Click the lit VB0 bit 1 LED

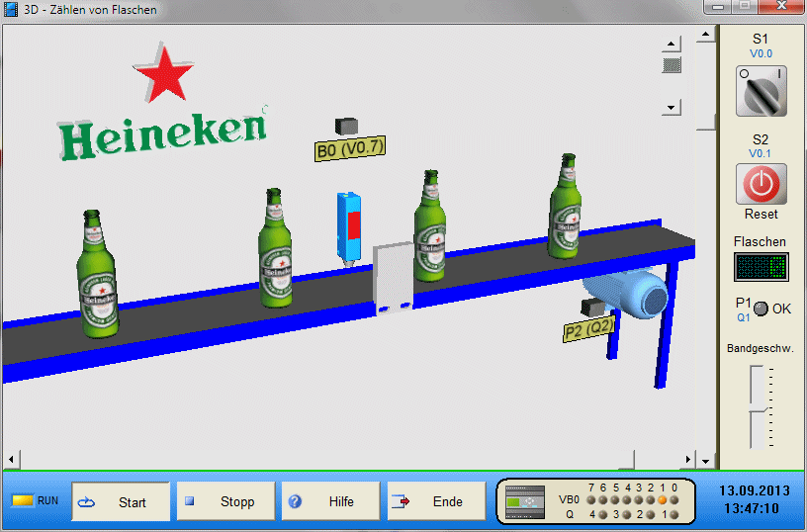(663, 499)
